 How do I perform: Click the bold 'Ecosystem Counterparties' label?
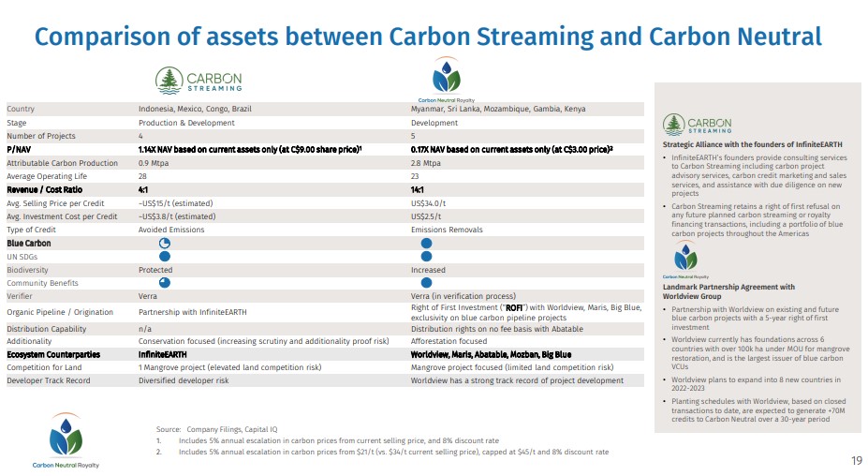point(53,354)
